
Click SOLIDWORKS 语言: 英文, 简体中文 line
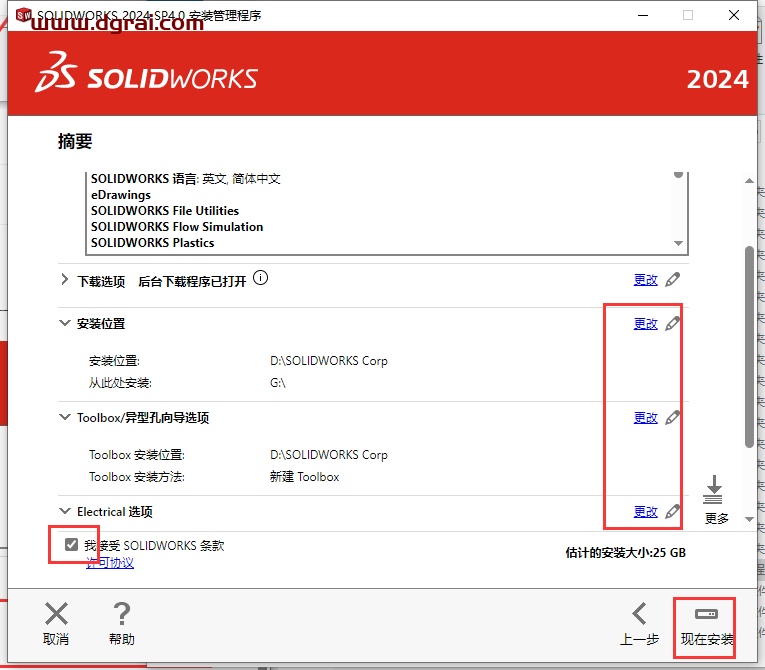coord(186,179)
